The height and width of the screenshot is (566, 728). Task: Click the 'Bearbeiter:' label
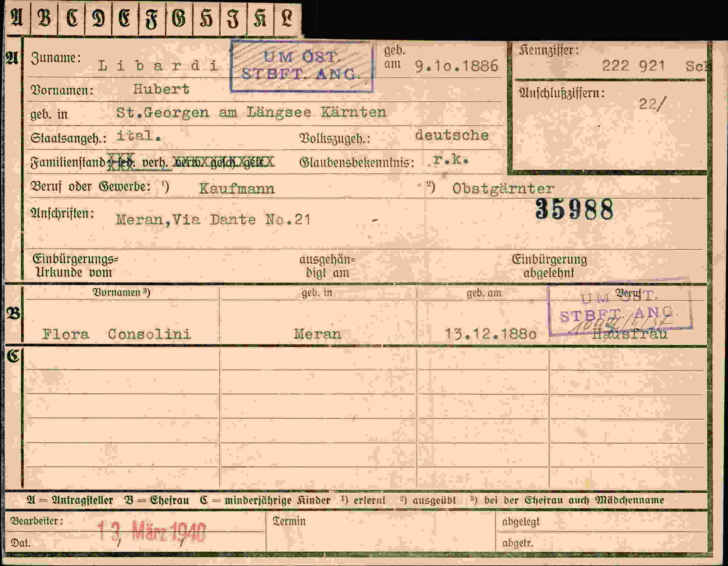[x=37, y=521]
